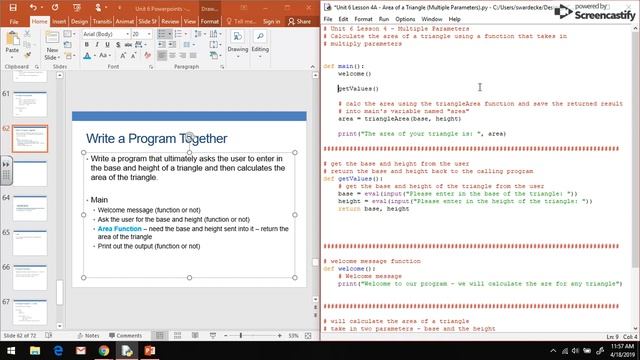Open spell check icon in status bar
The width and height of the screenshot is (640, 360).
pyautogui.click(x=49, y=336)
